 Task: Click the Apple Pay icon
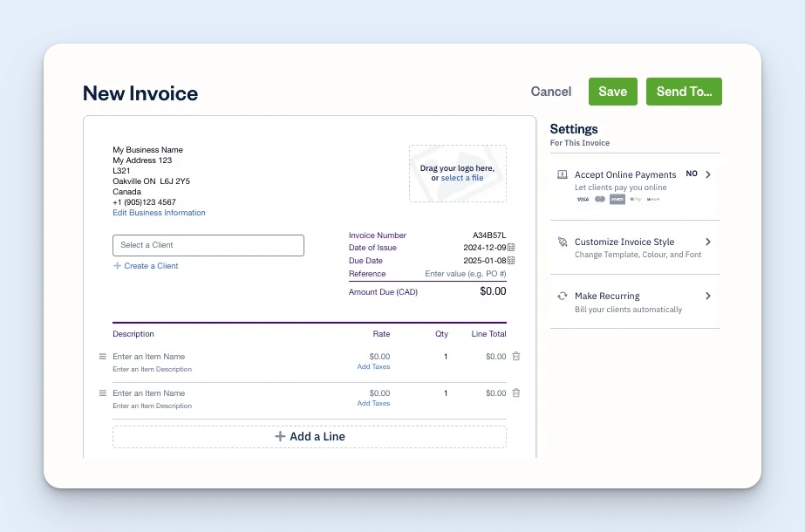[636, 199]
